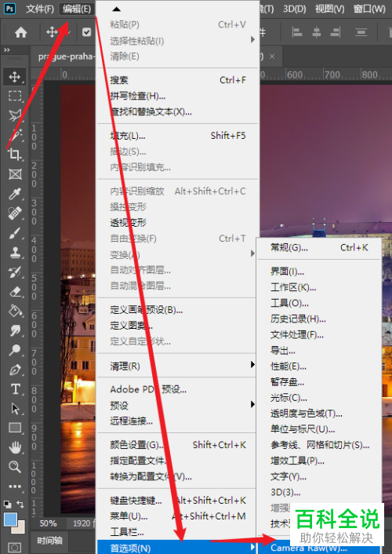The height and width of the screenshot is (554, 392).
Task: Select the Move tool in the toolbox
Action: click(14, 76)
